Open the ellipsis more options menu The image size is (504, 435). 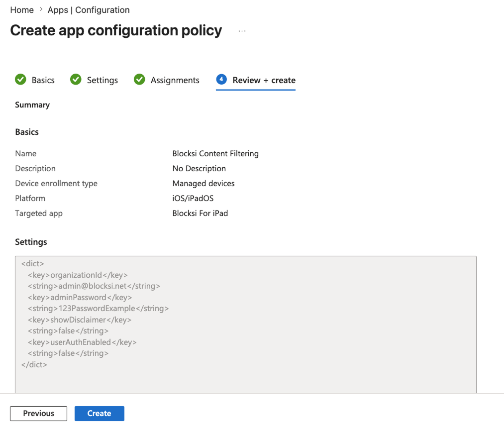click(242, 31)
